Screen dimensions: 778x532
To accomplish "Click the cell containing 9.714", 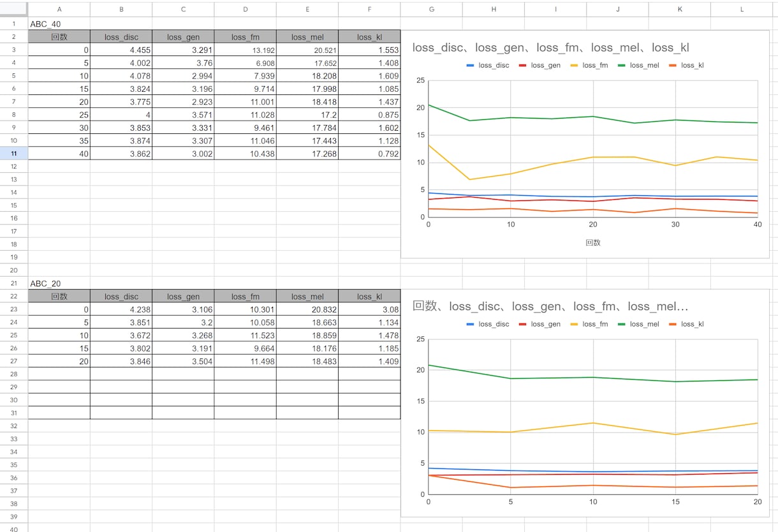I will pyautogui.click(x=245, y=89).
